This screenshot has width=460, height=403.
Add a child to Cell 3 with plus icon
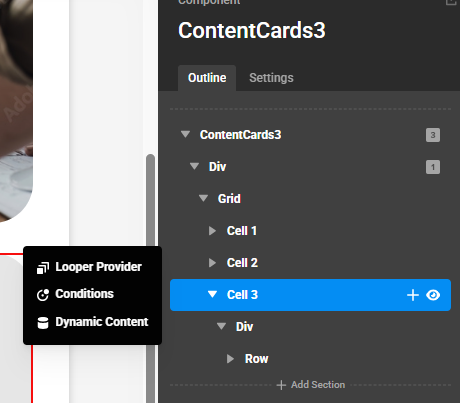tap(413, 295)
